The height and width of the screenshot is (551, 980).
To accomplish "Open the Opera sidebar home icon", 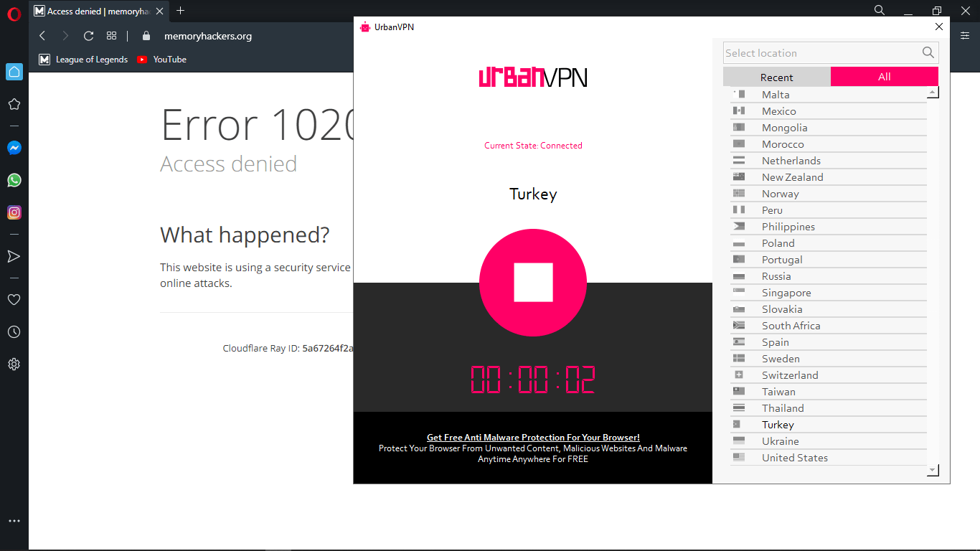I will point(14,72).
